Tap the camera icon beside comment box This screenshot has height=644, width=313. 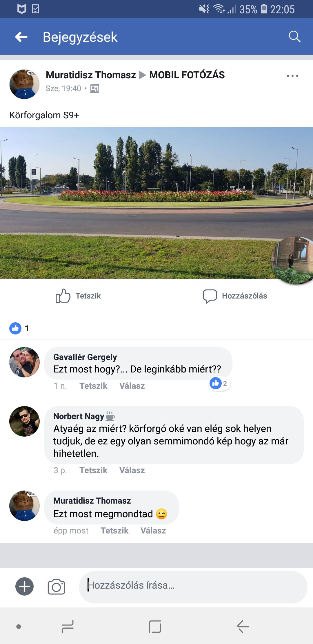pos(56,587)
